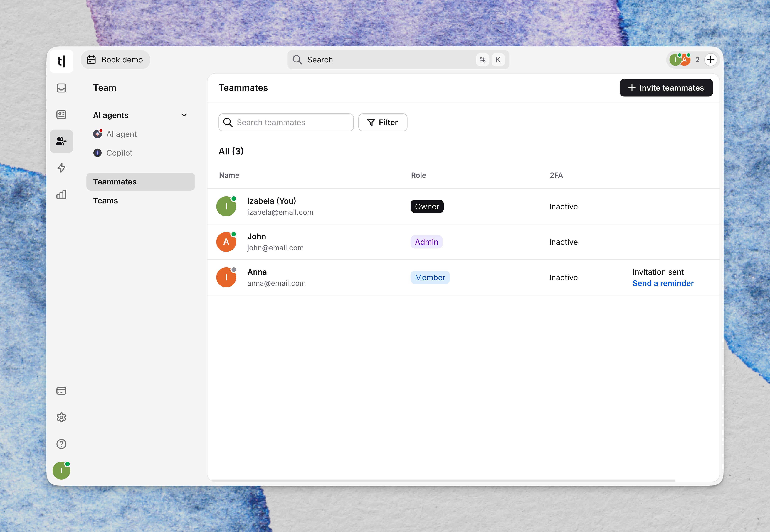The height and width of the screenshot is (532, 770).
Task: Open the Settings gear icon
Action: (x=61, y=417)
